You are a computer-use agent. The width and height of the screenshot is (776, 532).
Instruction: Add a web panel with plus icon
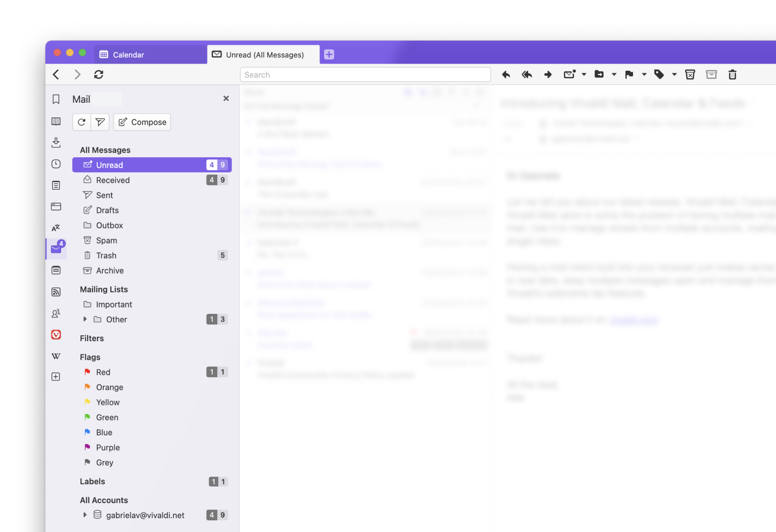tap(56, 377)
